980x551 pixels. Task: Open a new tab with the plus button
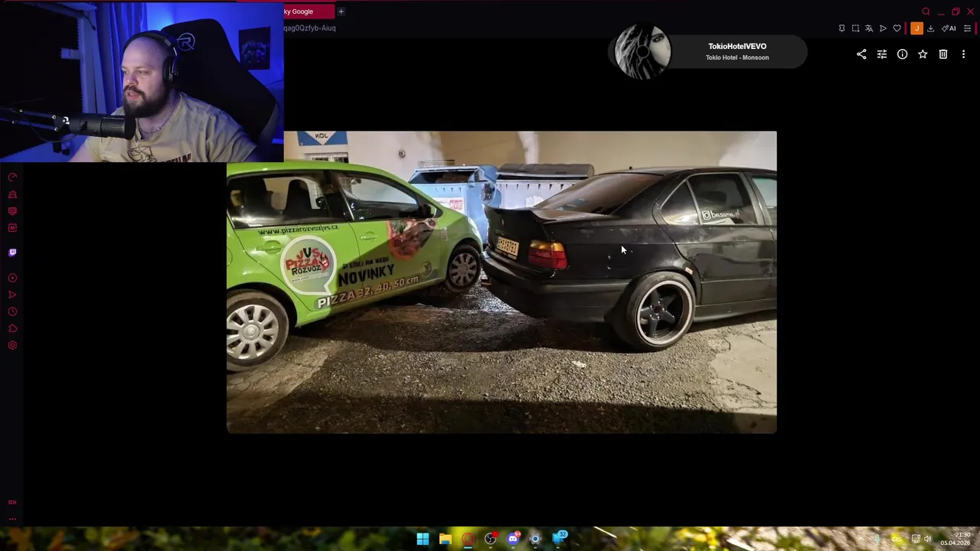point(341,11)
